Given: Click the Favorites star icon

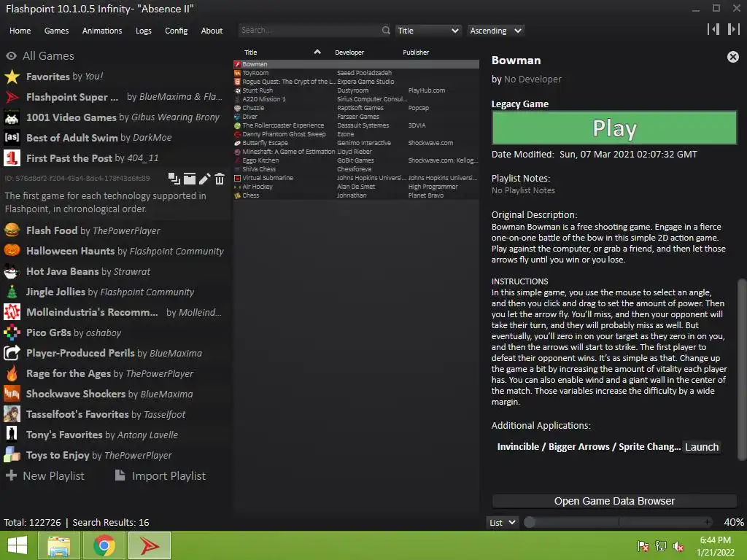Looking at the screenshot, I should coord(12,76).
